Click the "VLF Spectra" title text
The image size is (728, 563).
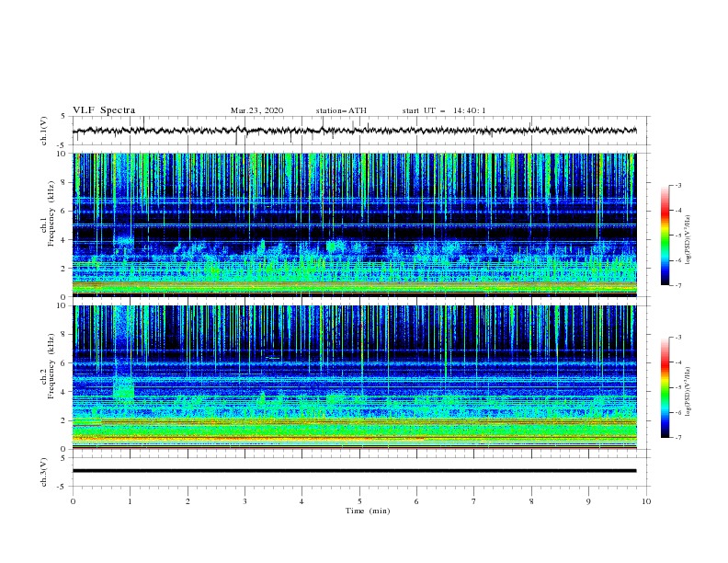click(104, 110)
